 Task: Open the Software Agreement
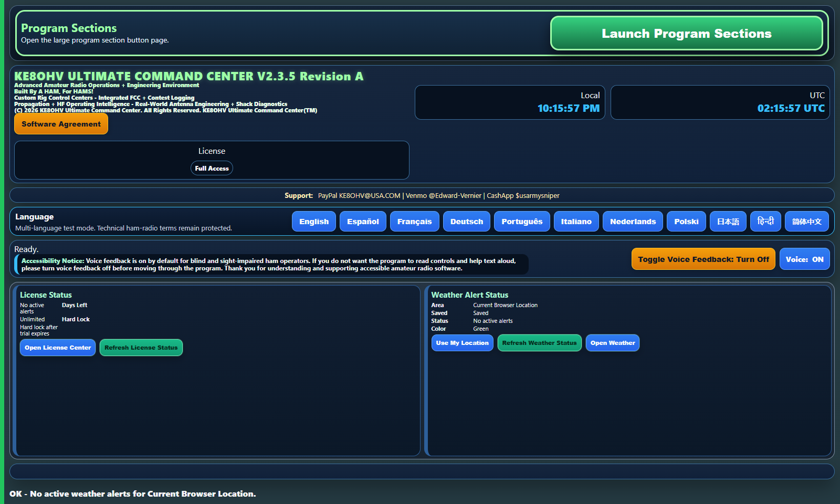point(61,124)
